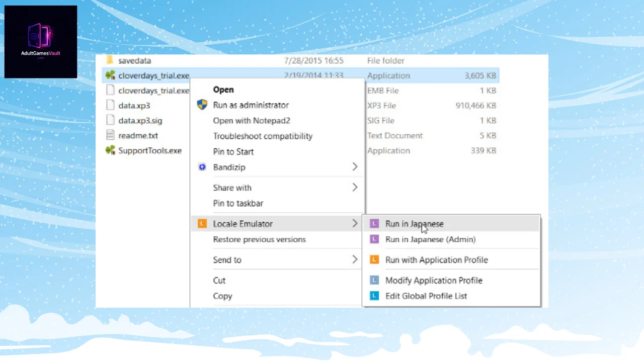Click the purple icon beside Run in Japanese (Admin)
This screenshot has height=362, width=644.
[x=374, y=239]
